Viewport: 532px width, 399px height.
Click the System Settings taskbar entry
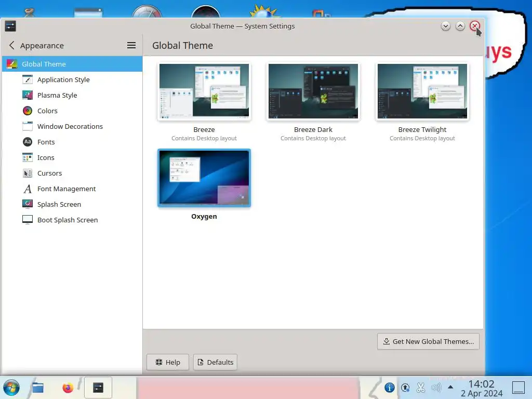pos(98,388)
